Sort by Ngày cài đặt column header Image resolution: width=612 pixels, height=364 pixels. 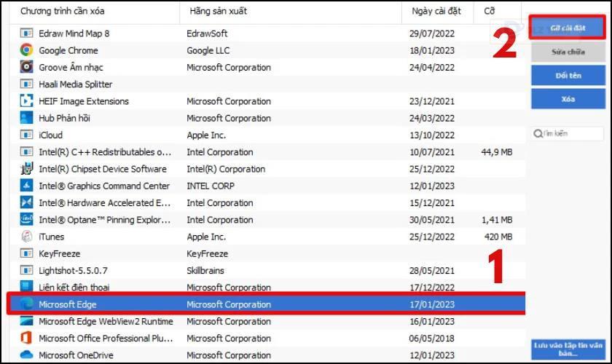(436, 11)
